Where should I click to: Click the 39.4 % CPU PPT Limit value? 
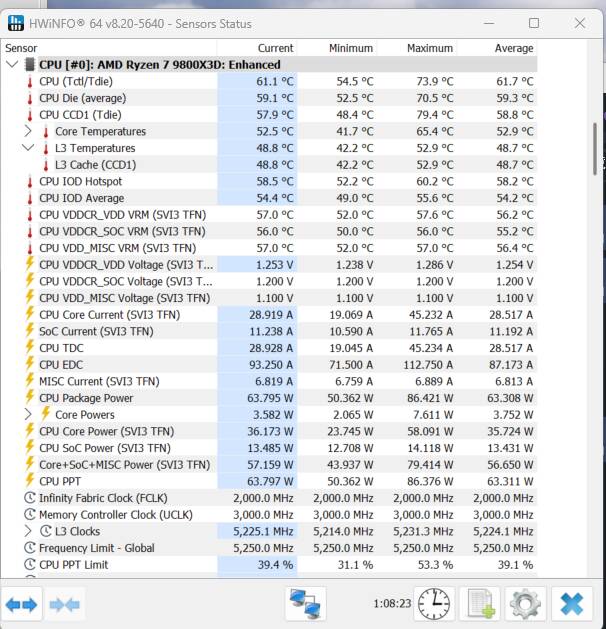[x=275, y=564]
